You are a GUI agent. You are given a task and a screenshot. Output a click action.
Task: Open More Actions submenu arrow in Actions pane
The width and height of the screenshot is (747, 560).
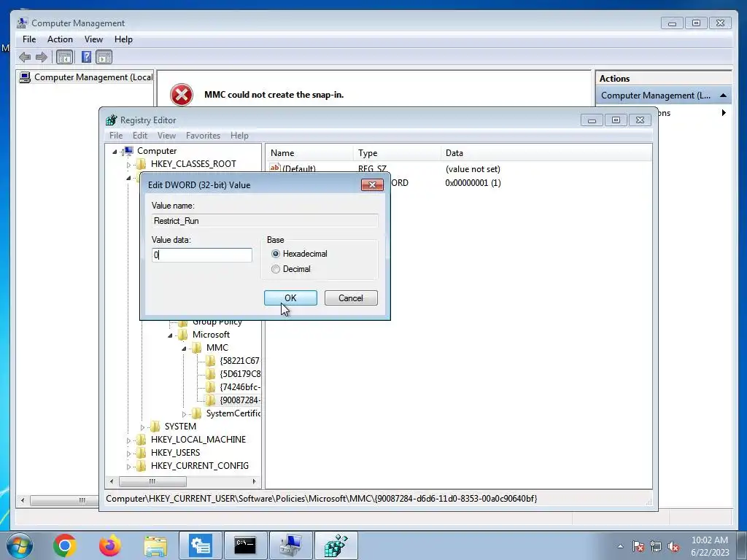point(724,113)
